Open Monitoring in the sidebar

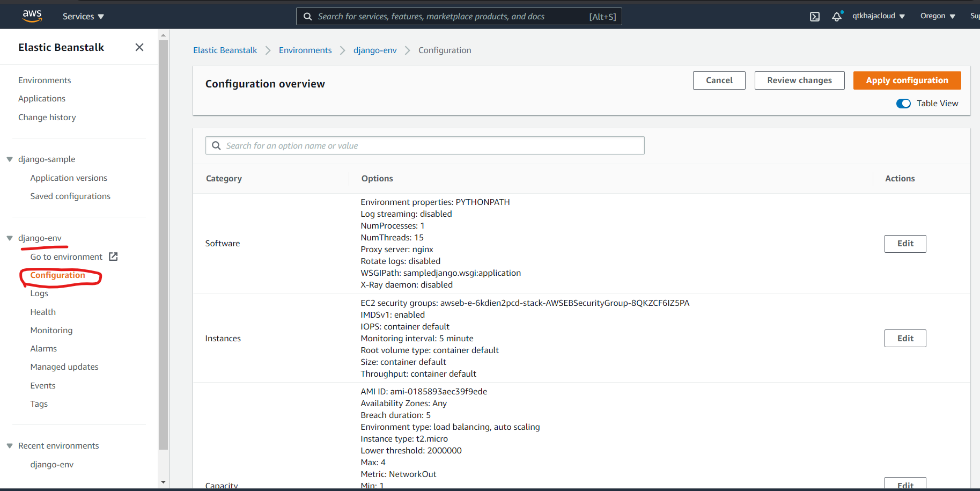pyautogui.click(x=51, y=331)
